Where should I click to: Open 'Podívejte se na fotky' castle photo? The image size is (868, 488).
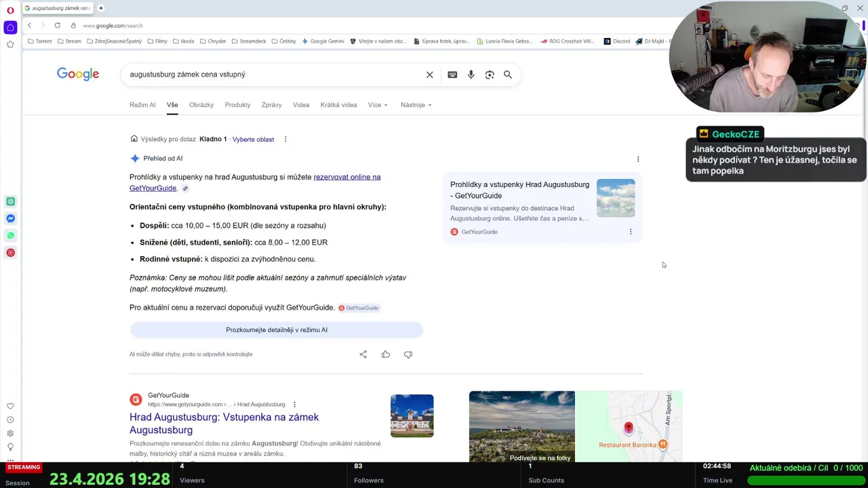pos(521,426)
